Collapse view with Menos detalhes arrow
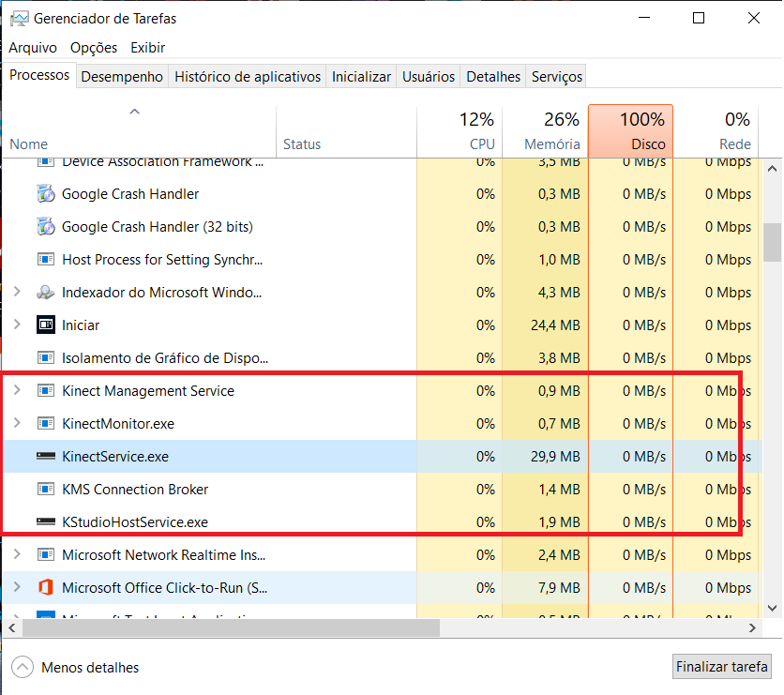The height and width of the screenshot is (695, 784). [23, 667]
